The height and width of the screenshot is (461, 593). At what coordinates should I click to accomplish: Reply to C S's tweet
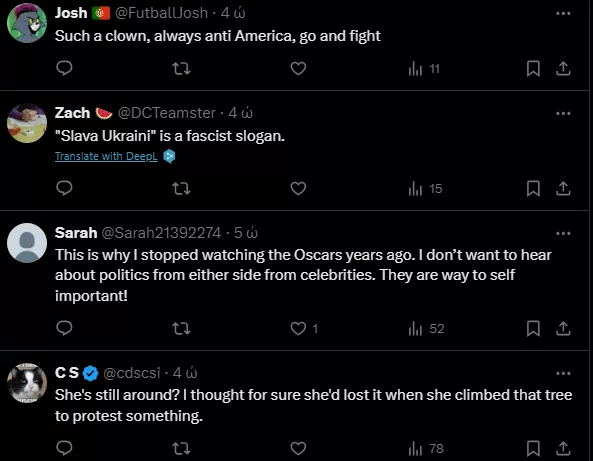click(64, 448)
